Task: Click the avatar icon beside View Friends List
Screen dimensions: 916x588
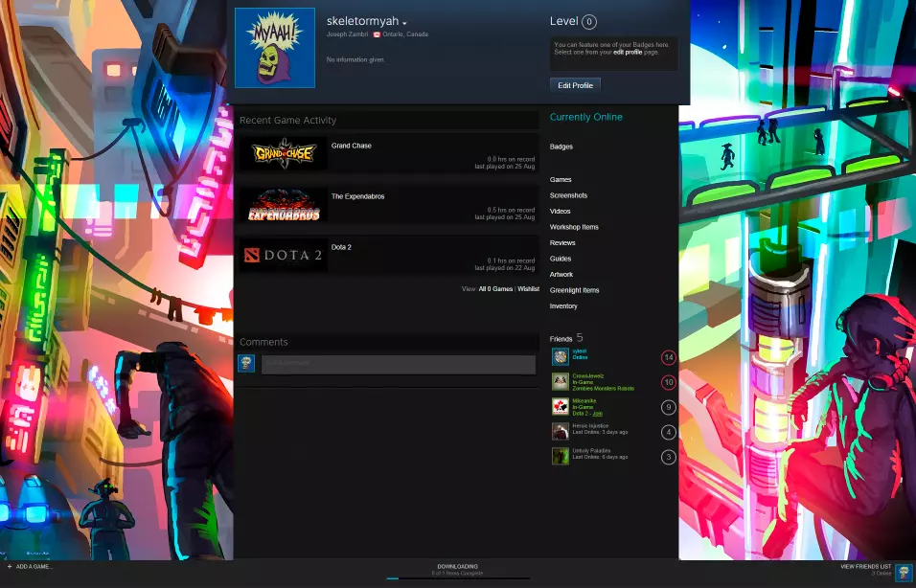Action: click(x=905, y=573)
